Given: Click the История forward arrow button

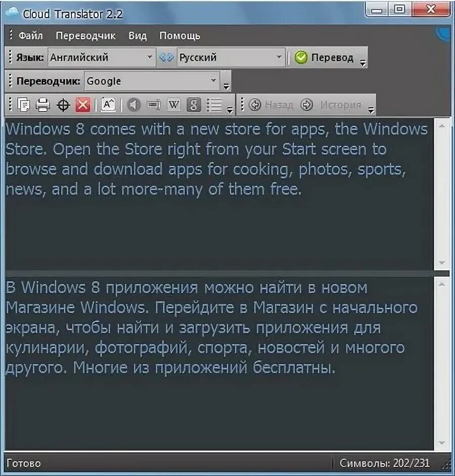Looking at the screenshot, I should pyautogui.click(x=331, y=105).
